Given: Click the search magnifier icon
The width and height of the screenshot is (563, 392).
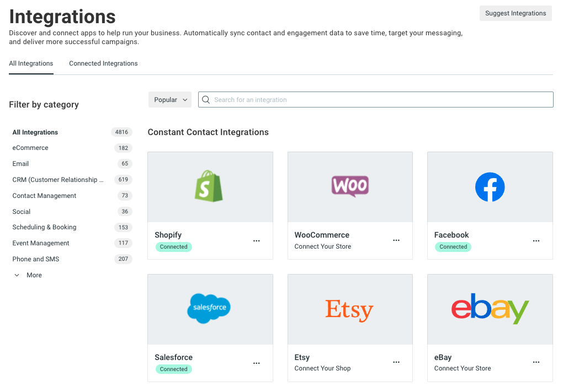Looking at the screenshot, I should (205, 99).
